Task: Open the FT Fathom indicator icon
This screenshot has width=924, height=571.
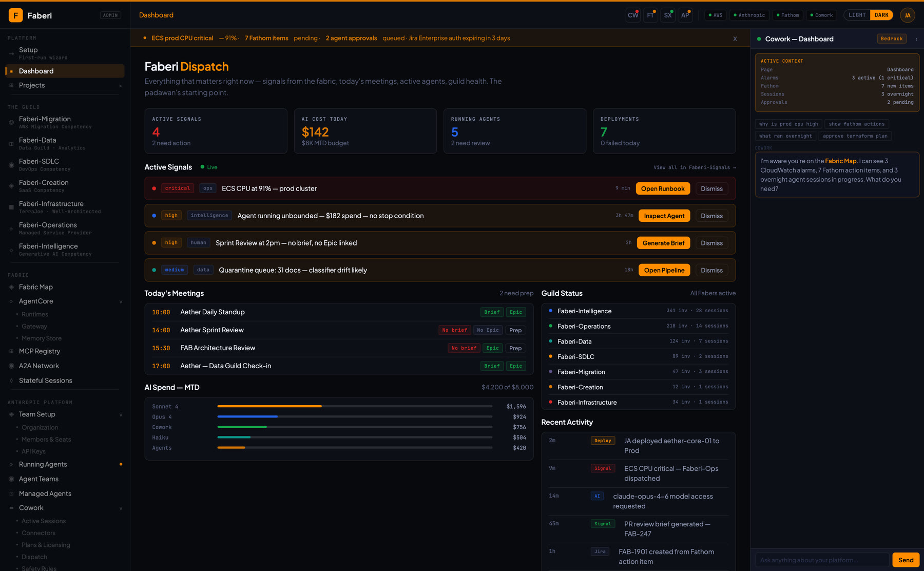Action: [x=650, y=15]
